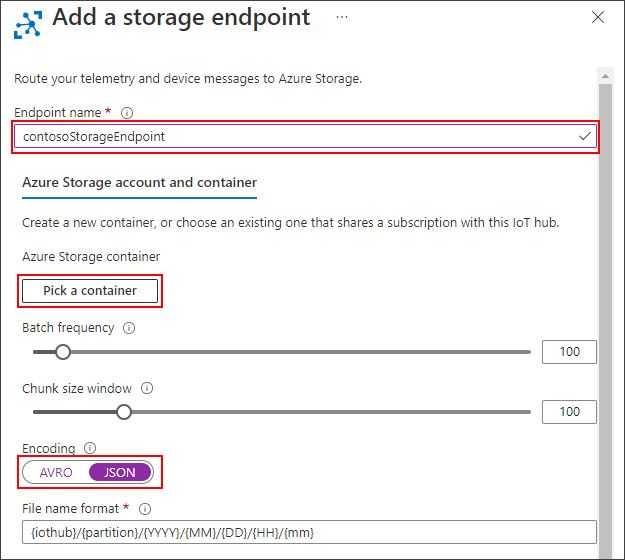Select Azure Storage account and container tab

(x=139, y=182)
